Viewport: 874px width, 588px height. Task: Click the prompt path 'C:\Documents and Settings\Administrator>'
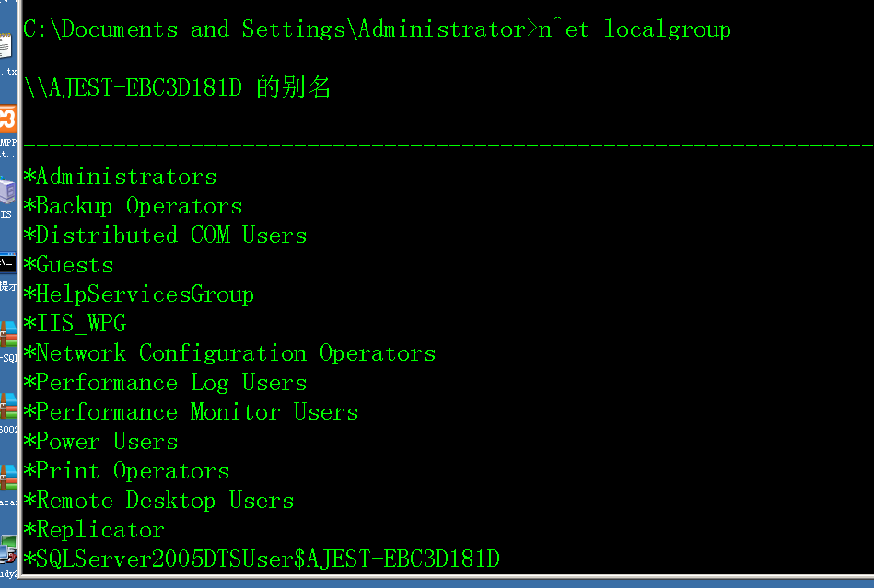coord(280,29)
